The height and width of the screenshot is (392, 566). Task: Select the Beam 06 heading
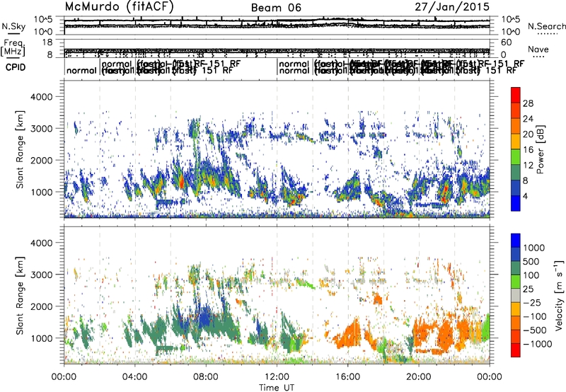point(276,8)
